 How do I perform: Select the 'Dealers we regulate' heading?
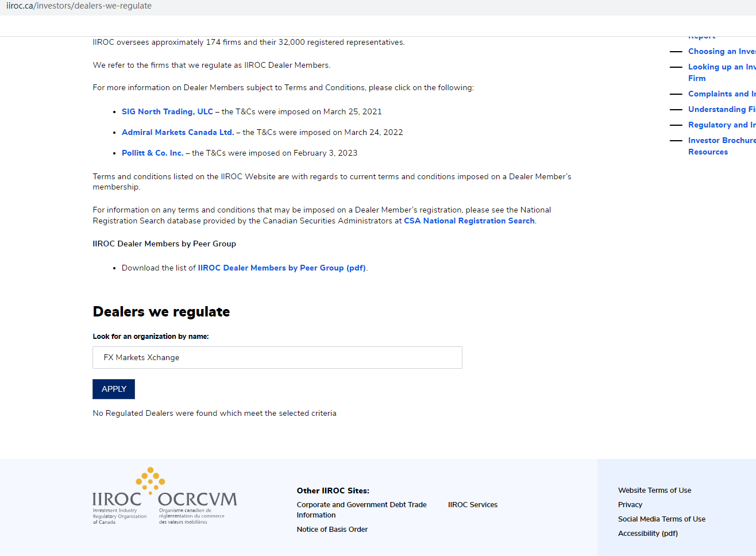161,312
